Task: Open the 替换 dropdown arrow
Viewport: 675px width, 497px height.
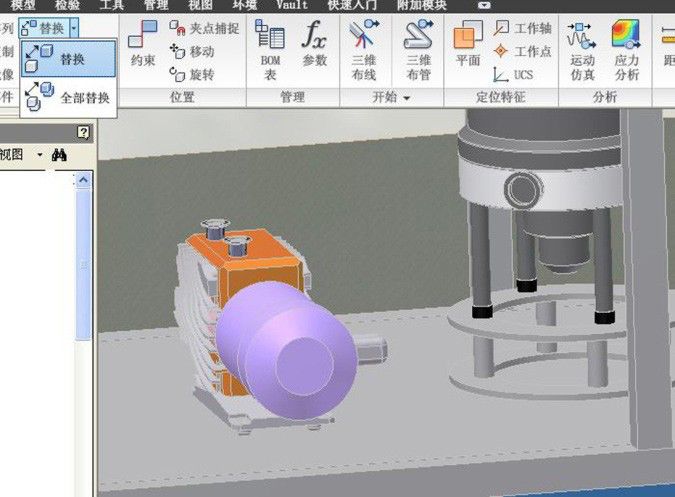Action: click(x=74, y=28)
